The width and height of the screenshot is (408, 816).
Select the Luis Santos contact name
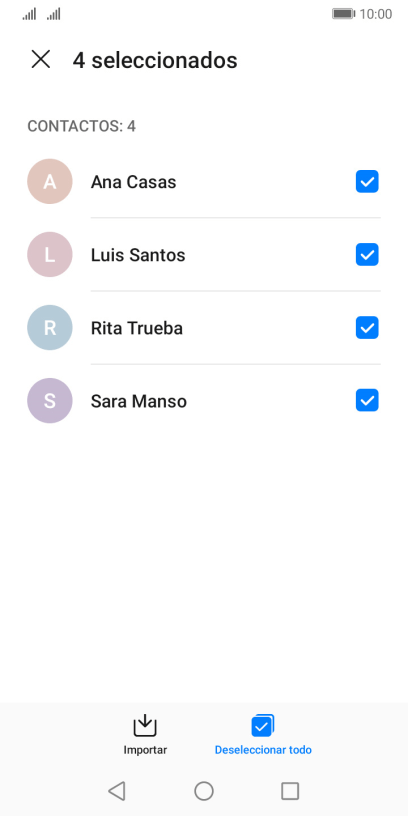[x=138, y=255]
